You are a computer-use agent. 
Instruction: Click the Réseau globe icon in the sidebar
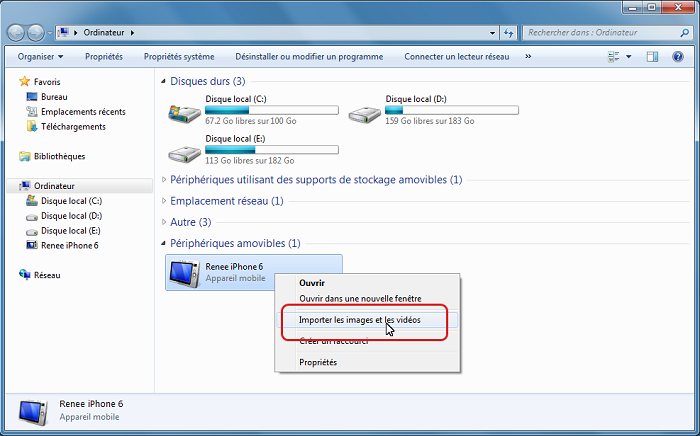[x=24, y=274]
